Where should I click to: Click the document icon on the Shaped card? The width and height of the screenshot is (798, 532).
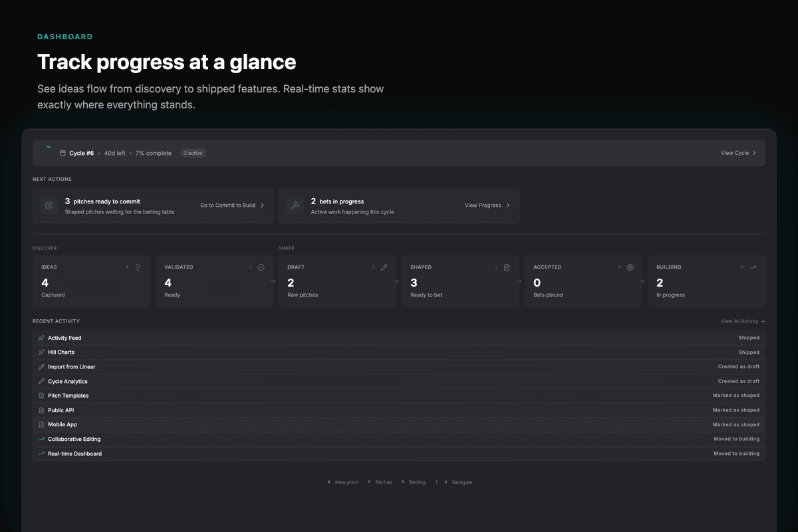(x=507, y=267)
